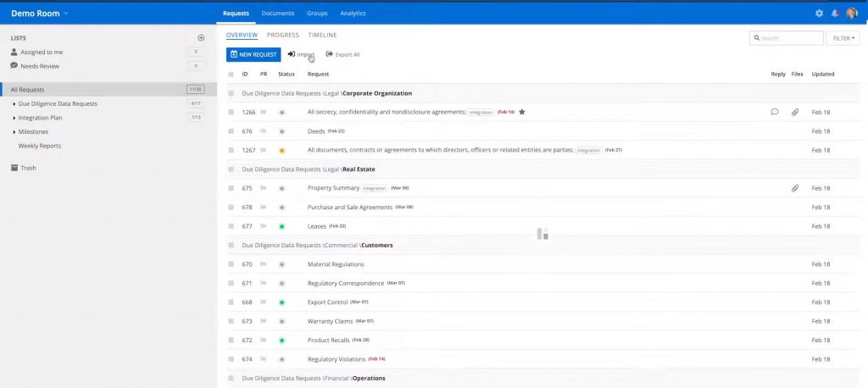The height and width of the screenshot is (388, 868).
Task: Switch to the Documents tab
Action: 278,14
